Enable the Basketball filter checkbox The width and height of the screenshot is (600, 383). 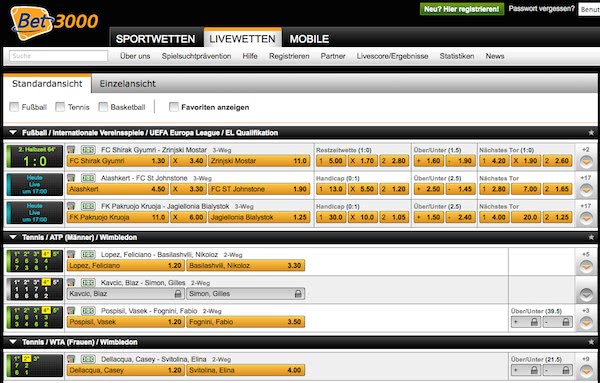(x=103, y=107)
